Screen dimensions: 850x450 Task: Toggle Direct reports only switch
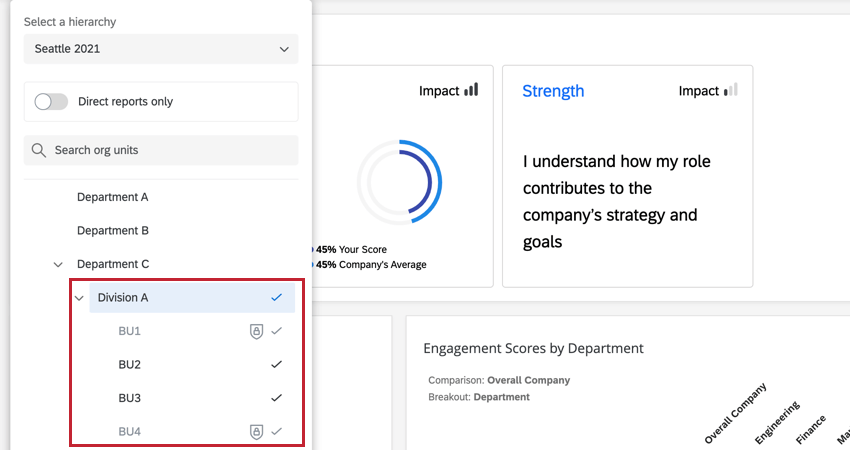(51, 101)
